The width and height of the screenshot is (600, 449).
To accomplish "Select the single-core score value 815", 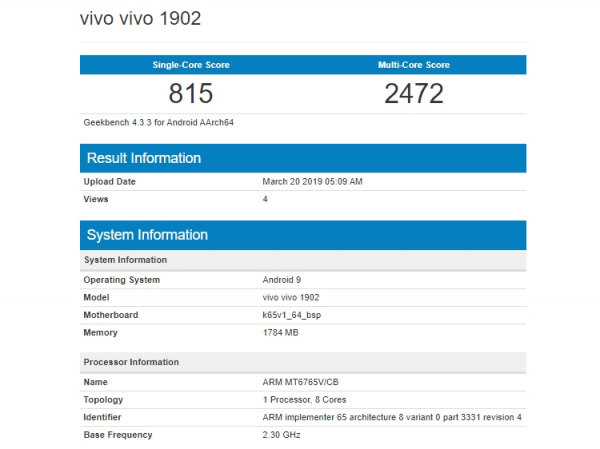I will tap(191, 94).
